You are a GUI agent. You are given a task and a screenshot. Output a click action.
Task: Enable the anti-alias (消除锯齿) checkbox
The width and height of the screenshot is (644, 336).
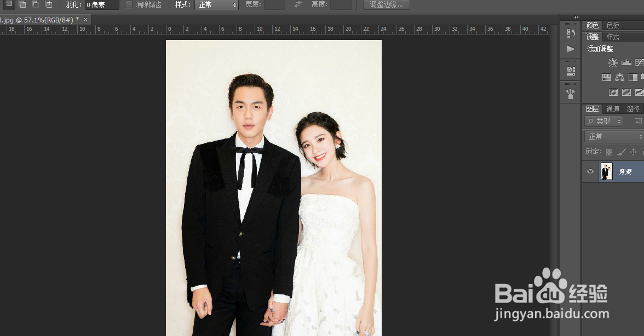[x=129, y=4]
